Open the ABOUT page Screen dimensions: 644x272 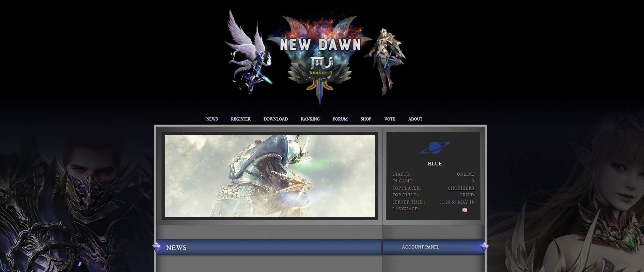[415, 119]
